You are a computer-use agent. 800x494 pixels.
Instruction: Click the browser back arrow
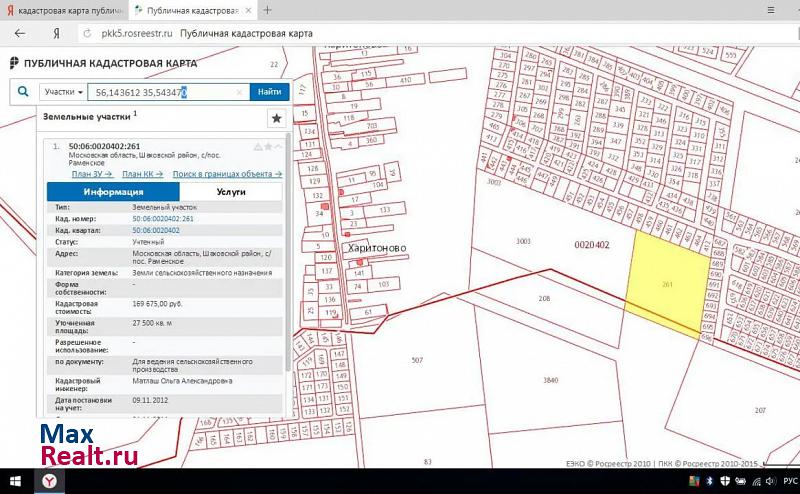[20, 33]
